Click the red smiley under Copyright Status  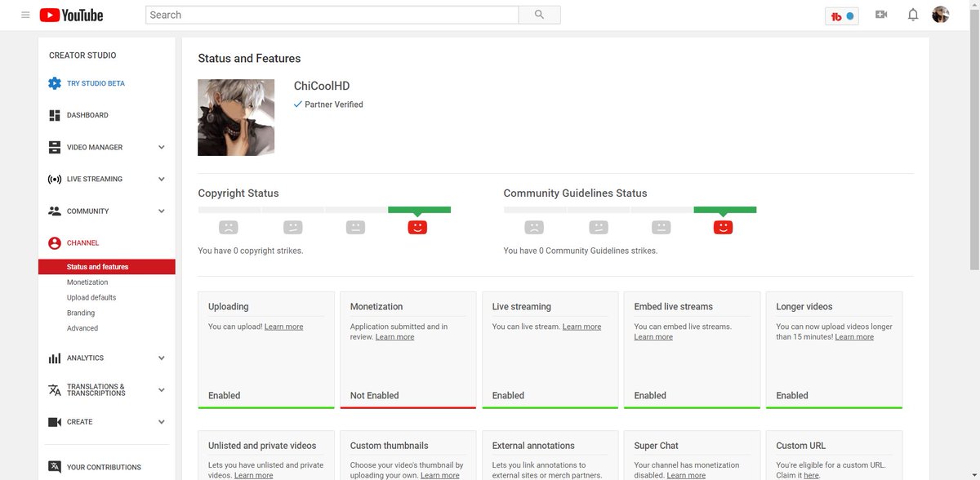pos(417,227)
